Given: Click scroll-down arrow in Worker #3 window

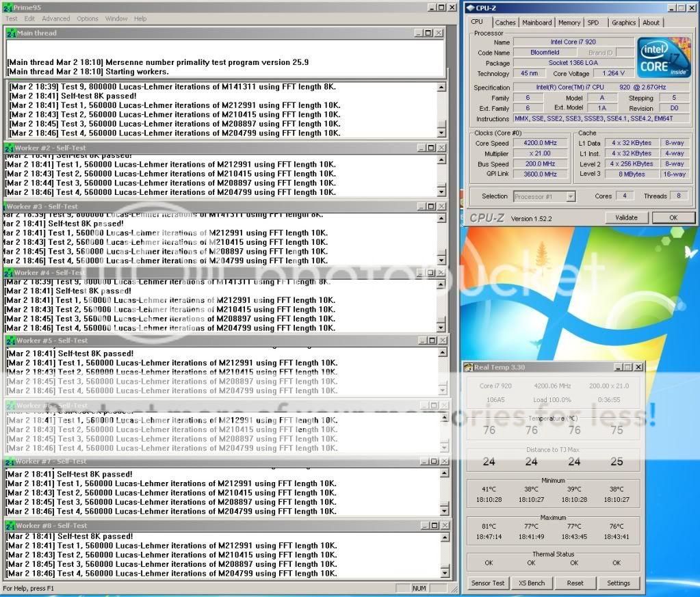Looking at the screenshot, I should [441, 260].
